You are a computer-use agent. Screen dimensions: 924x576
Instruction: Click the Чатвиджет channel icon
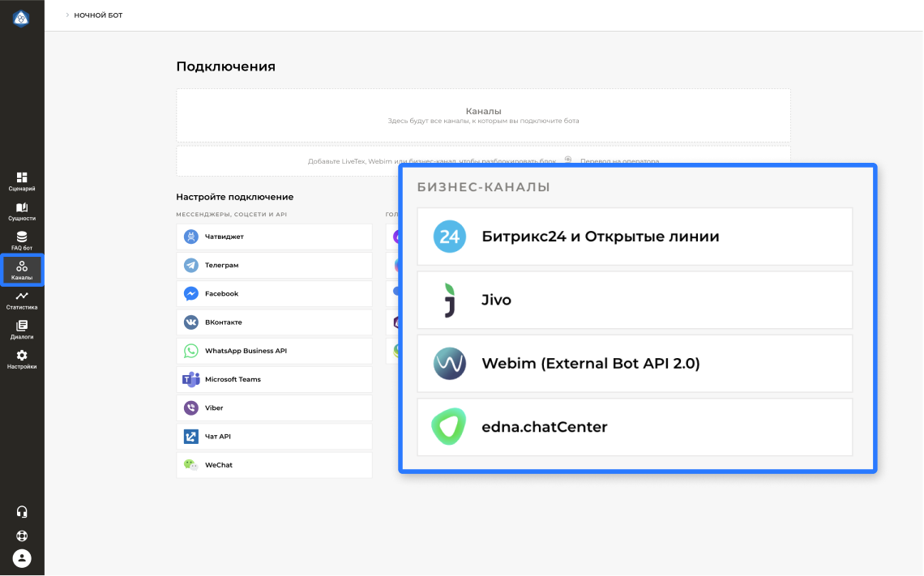(191, 237)
